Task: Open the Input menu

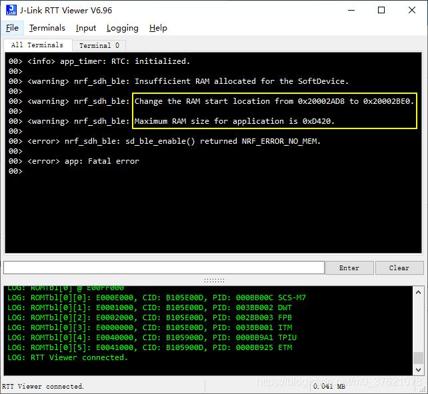Action: pyautogui.click(x=86, y=28)
